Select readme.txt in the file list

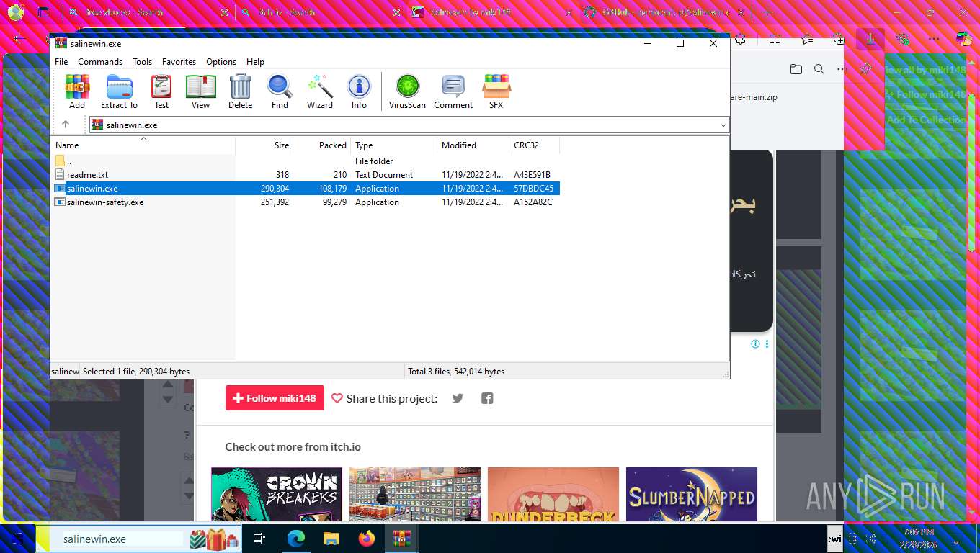coord(306,175)
